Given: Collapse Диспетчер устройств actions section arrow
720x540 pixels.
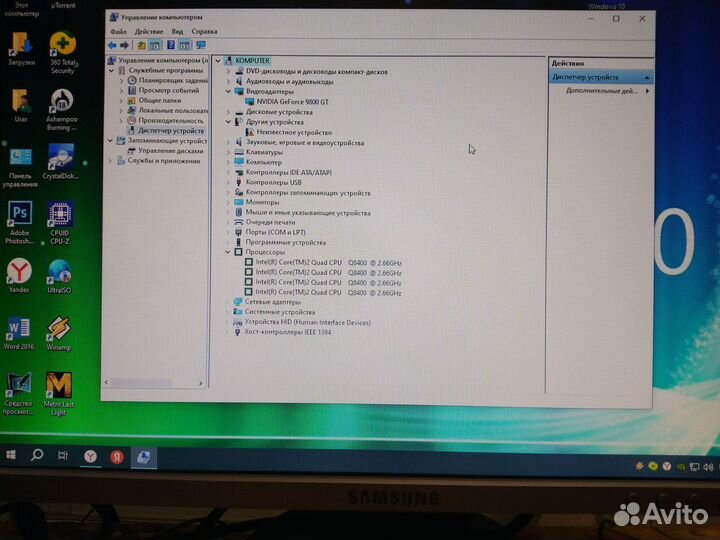Looking at the screenshot, I should point(647,78).
